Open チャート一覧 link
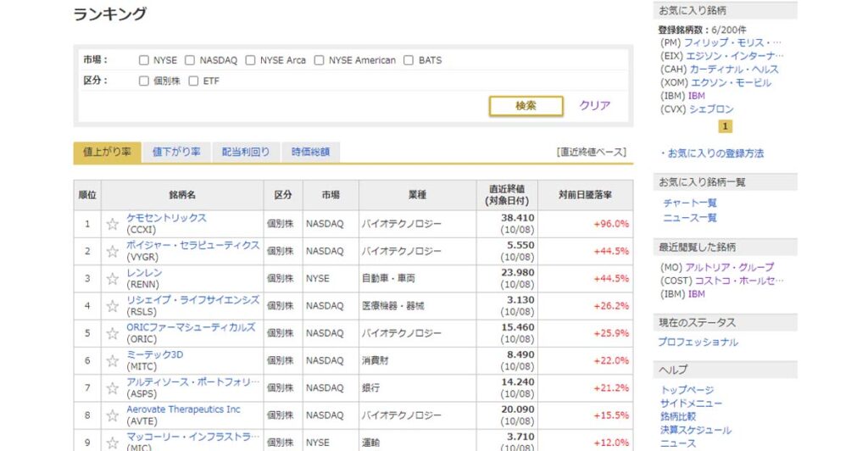The width and height of the screenshot is (868, 451). pyautogui.click(x=690, y=203)
